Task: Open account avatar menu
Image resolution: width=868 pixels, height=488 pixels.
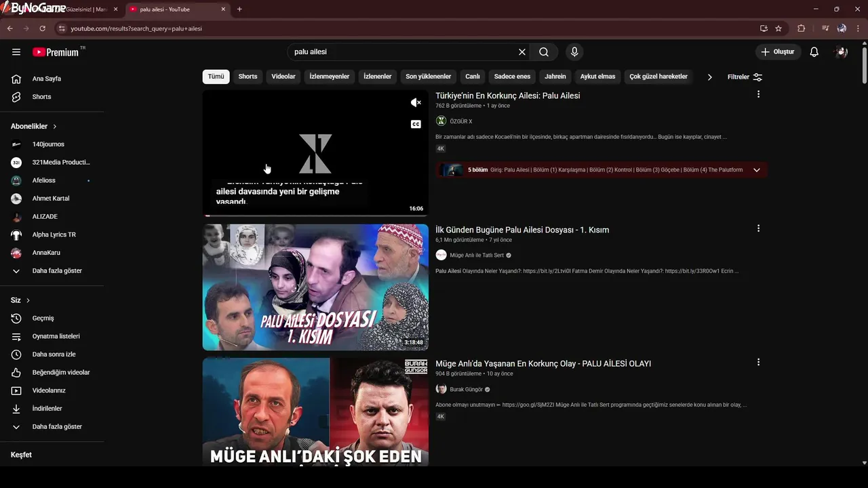Action: click(842, 52)
